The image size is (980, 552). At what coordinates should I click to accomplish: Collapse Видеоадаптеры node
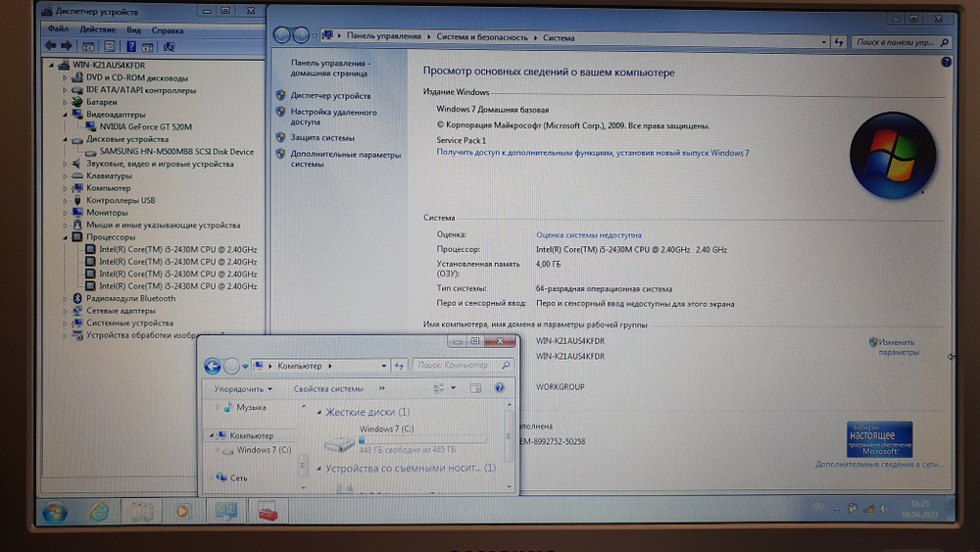pos(65,115)
